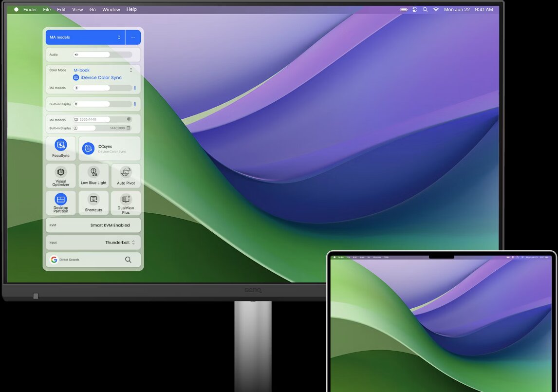Toggle the link icon on Built-in Display brightness
The width and height of the screenshot is (558, 392).
pos(135,104)
